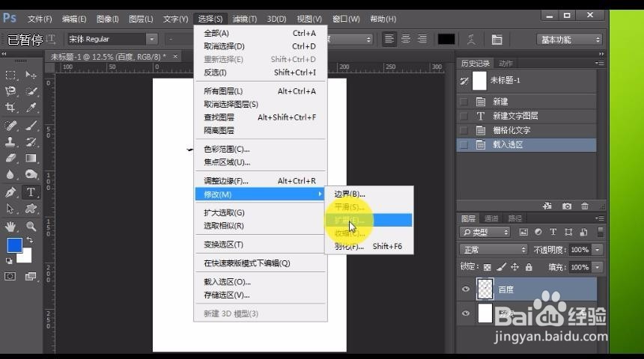This screenshot has width=644, height=359.
Task: Open the 宋体 Regular font dropdown
Action: coord(152,39)
